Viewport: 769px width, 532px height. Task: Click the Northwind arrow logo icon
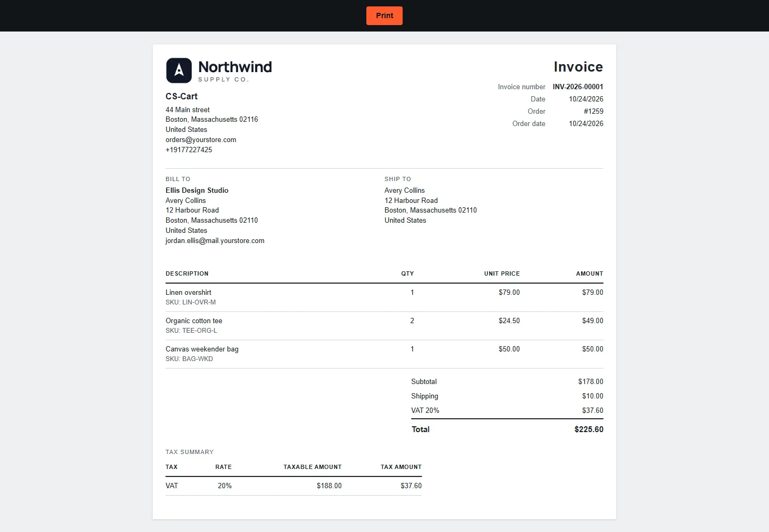point(179,71)
